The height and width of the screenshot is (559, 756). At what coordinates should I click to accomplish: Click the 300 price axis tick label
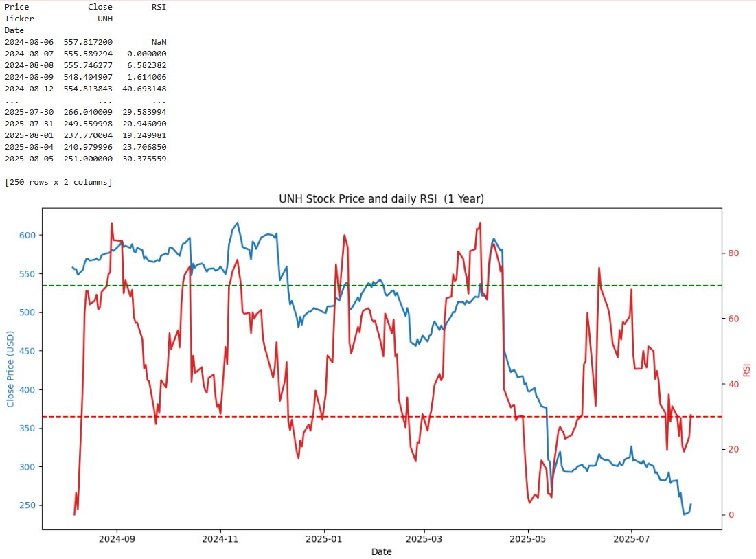(27, 467)
